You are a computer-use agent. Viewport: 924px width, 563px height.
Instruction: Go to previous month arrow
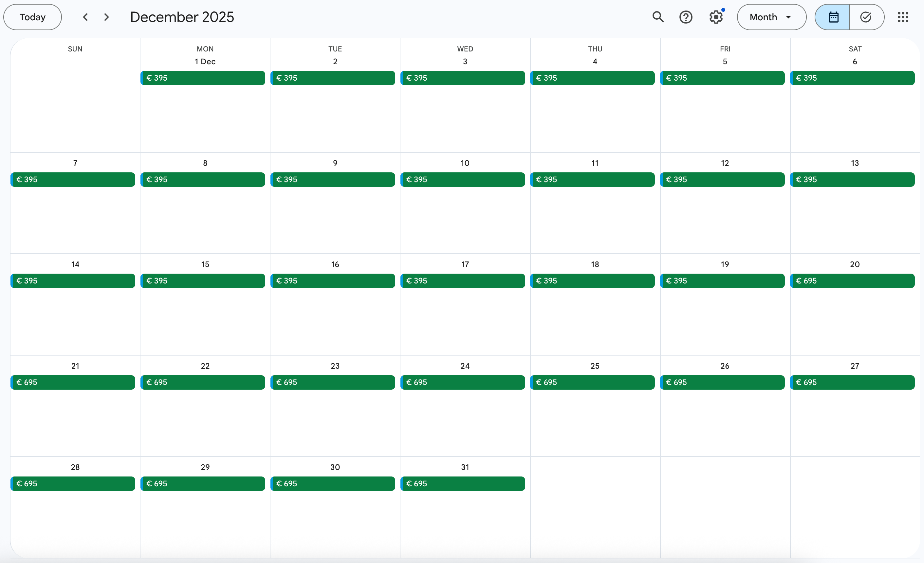(85, 17)
